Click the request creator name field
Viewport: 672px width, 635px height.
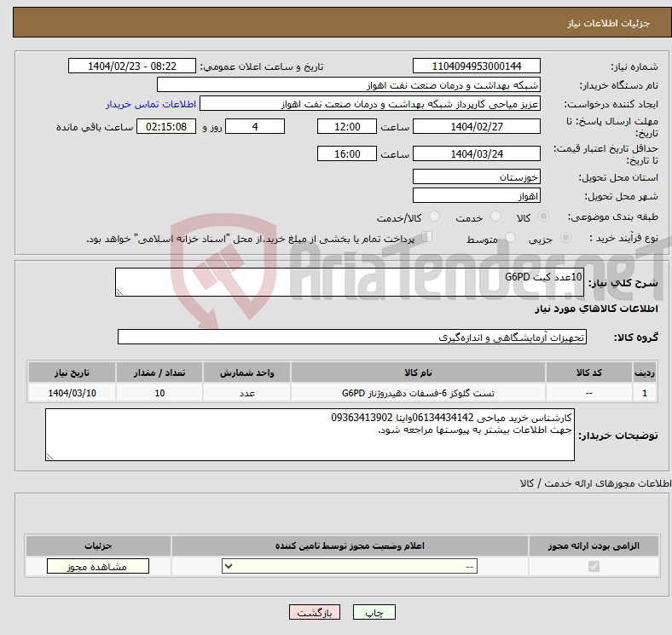(x=370, y=104)
